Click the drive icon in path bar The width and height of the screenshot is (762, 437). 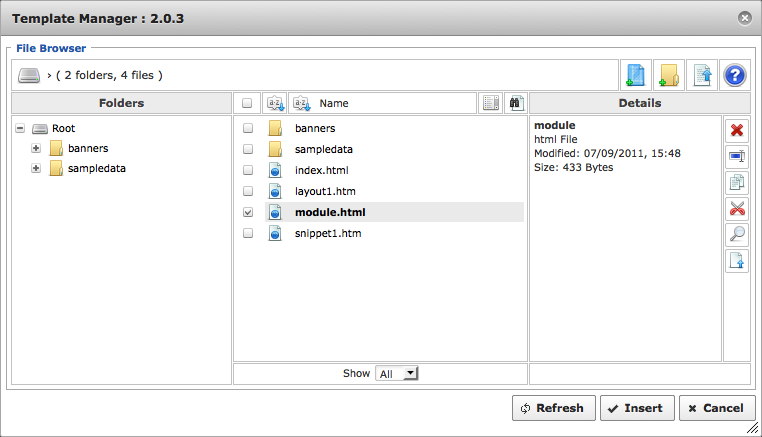[29, 75]
